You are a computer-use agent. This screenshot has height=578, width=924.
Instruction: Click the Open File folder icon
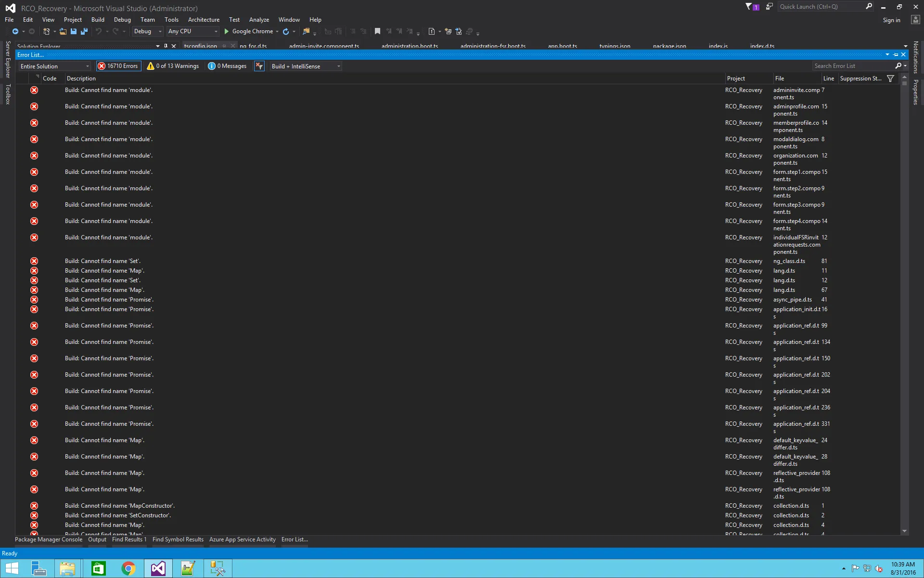click(63, 31)
